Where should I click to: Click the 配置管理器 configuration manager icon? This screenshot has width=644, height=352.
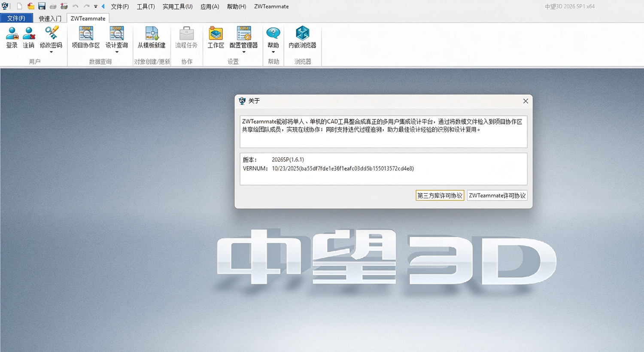point(244,33)
